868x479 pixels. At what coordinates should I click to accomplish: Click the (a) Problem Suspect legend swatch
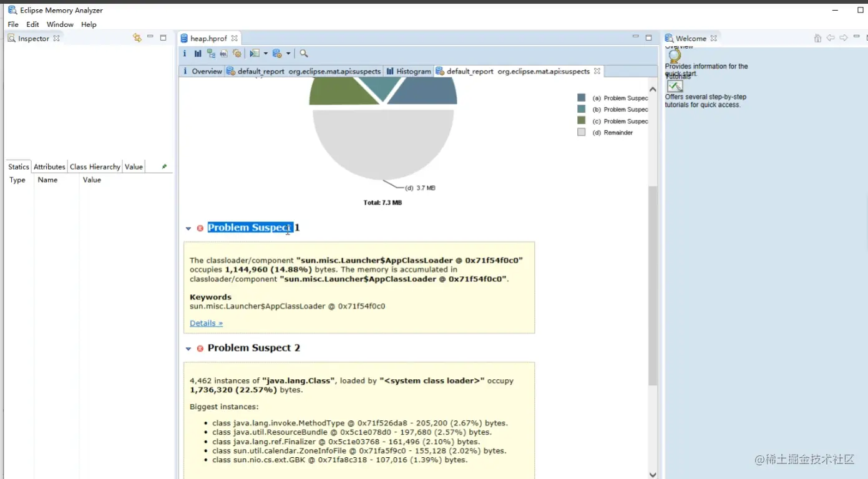[582, 98]
